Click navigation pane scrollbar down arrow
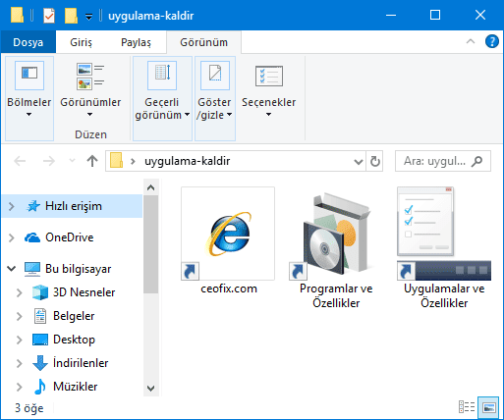 tap(150, 389)
